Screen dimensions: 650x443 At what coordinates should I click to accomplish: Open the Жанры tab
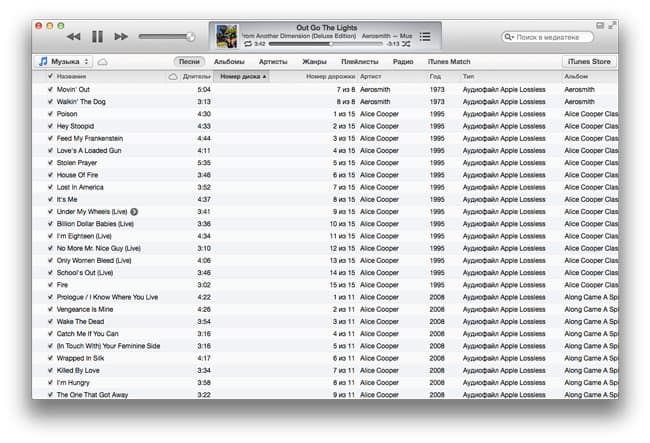[x=314, y=62]
